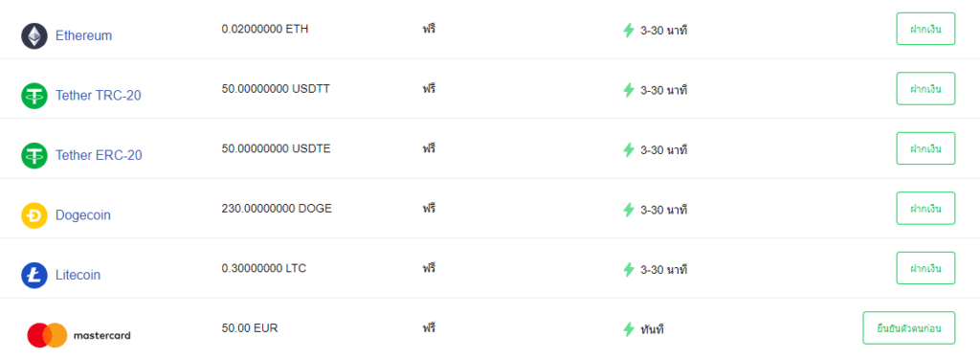The width and height of the screenshot is (980, 359).
Task: Open the Tether TRC-20 link
Action: point(99,96)
